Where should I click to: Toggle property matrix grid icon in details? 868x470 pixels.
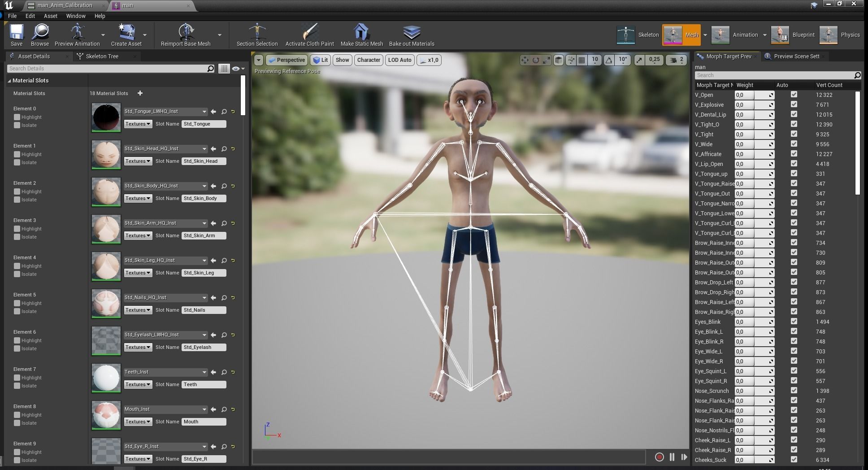click(x=224, y=69)
